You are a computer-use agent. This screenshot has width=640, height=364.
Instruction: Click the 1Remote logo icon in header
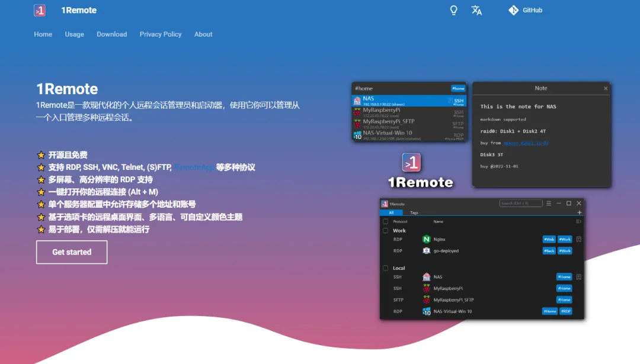click(x=40, y=10)
